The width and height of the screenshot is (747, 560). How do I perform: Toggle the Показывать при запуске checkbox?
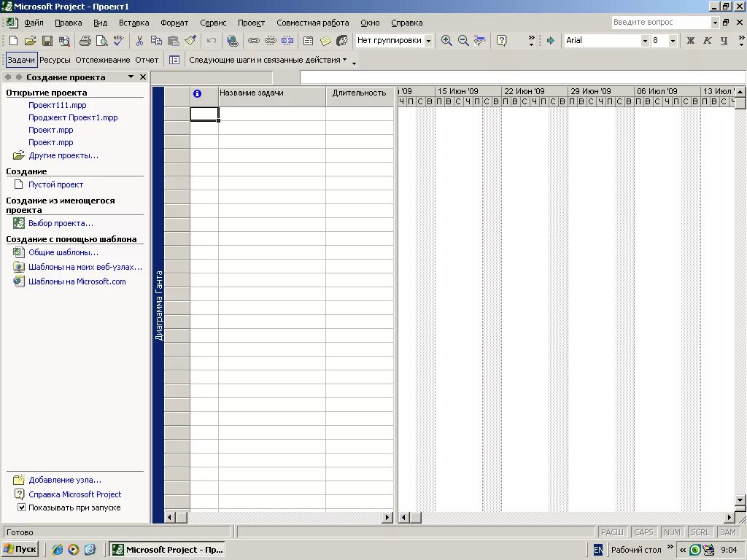coord(21,507)
